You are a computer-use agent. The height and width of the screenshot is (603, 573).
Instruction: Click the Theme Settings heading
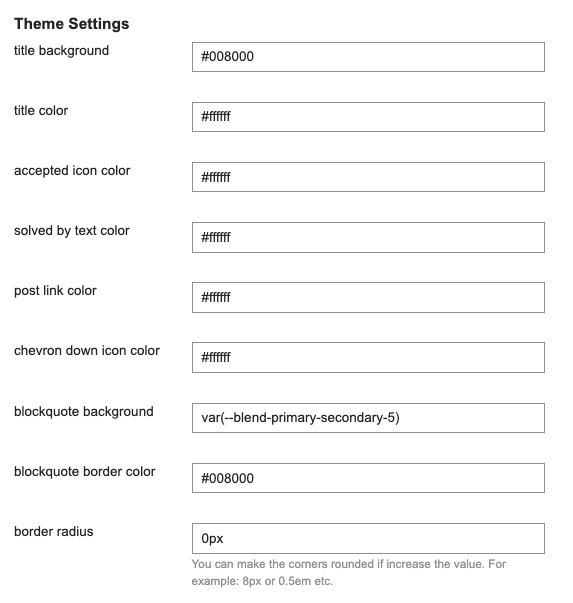[72, 24]
